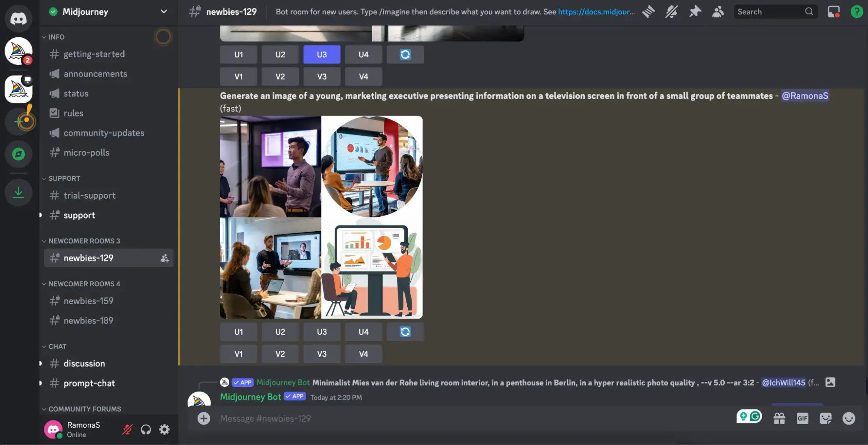Click refresh icon in the upper button row
This screenshot has width=868, height=445.
[405, 55]
